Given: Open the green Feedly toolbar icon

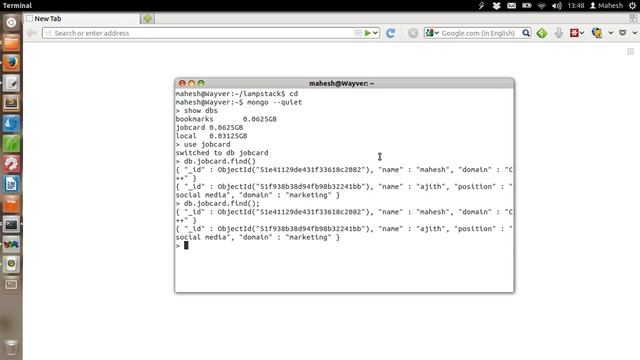Looking at the screenshot, I should pyautogui.click(x=542, y=33).
